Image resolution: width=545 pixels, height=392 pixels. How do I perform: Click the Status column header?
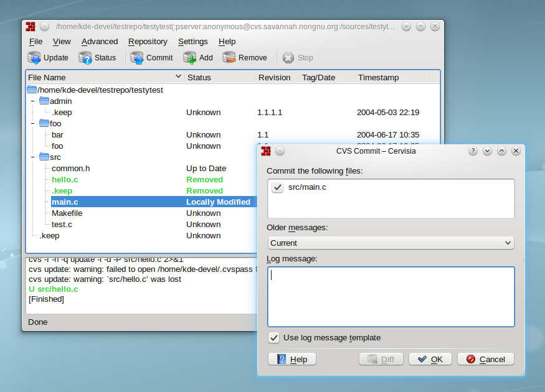[199, 77]
